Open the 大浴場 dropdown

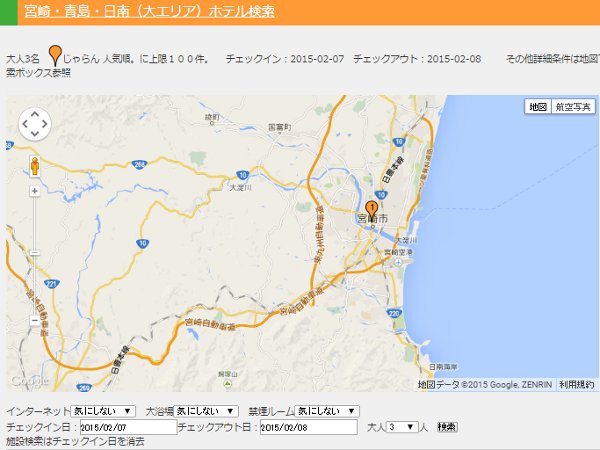(x=206, y=411)
